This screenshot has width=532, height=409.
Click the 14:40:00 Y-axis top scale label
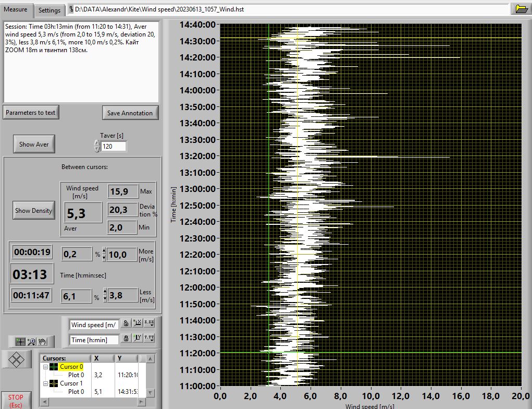pos(197,25)
